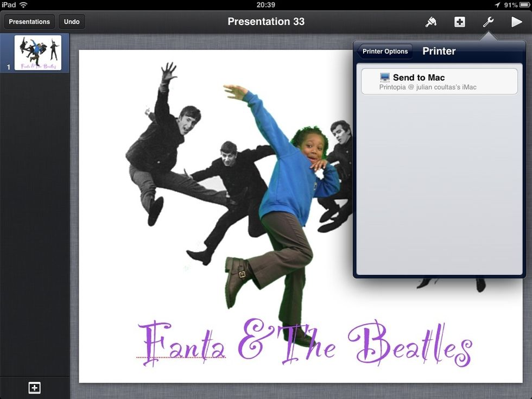Open the Format paintbrush tool
532x399 pixels.
coord(430,22)
